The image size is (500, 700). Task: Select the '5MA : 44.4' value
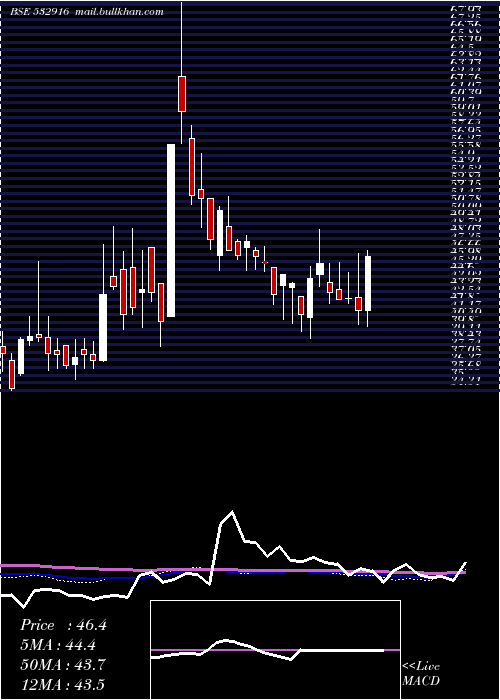tap(58, 645)
